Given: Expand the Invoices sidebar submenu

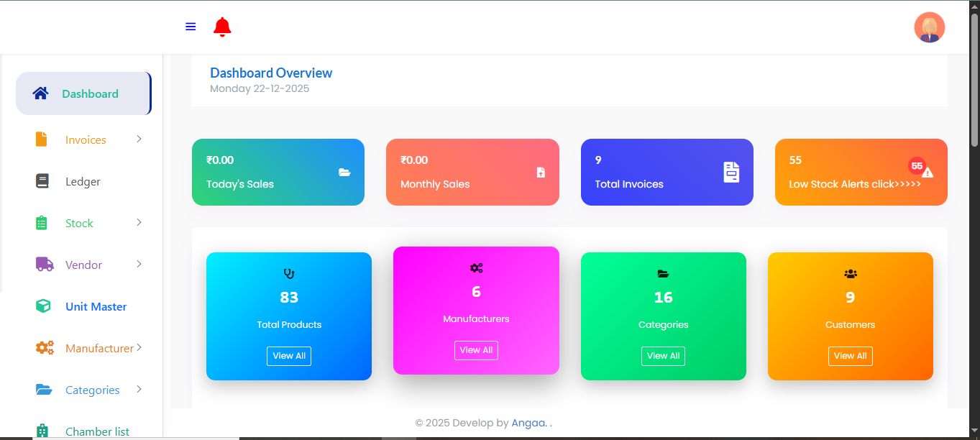Looking at the screenshot, I should pos(139,139).
